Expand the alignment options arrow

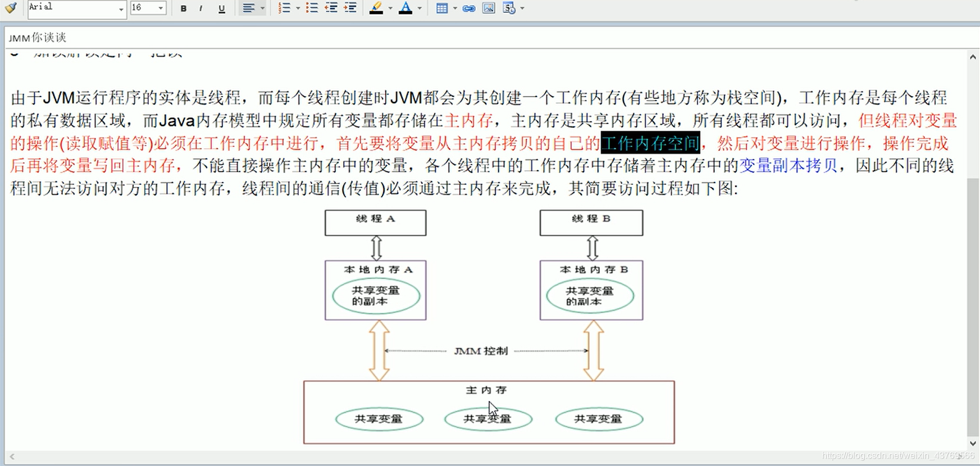[x=262, y=8]
